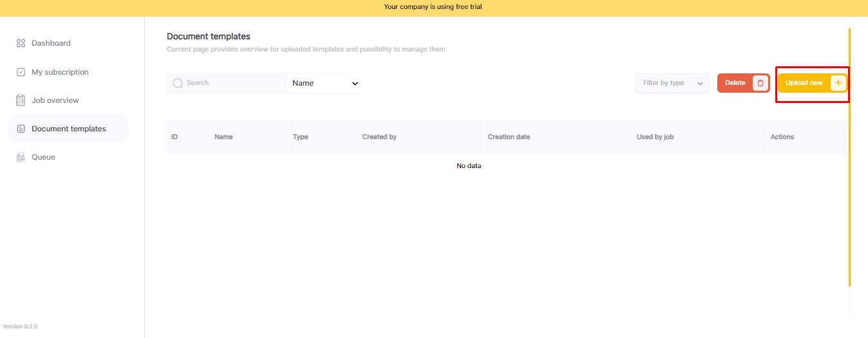Click the Job overview clipboard icon
Viewport: 868px width, 338px height.
21,100
